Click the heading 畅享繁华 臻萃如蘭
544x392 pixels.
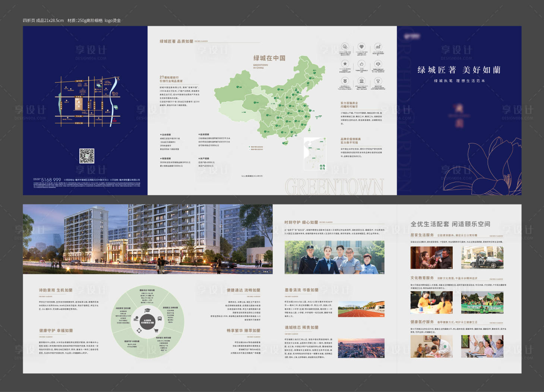click(x=244, y=331)
